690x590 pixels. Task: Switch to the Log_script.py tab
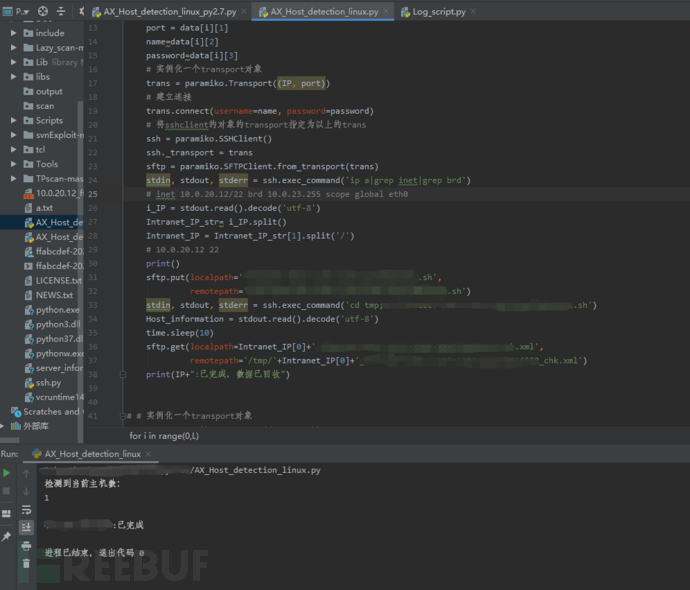click(x=432, y=12)
